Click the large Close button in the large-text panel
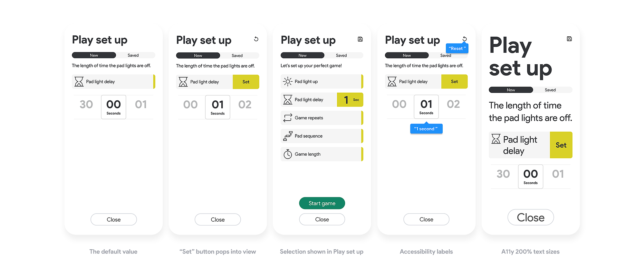 531,217
